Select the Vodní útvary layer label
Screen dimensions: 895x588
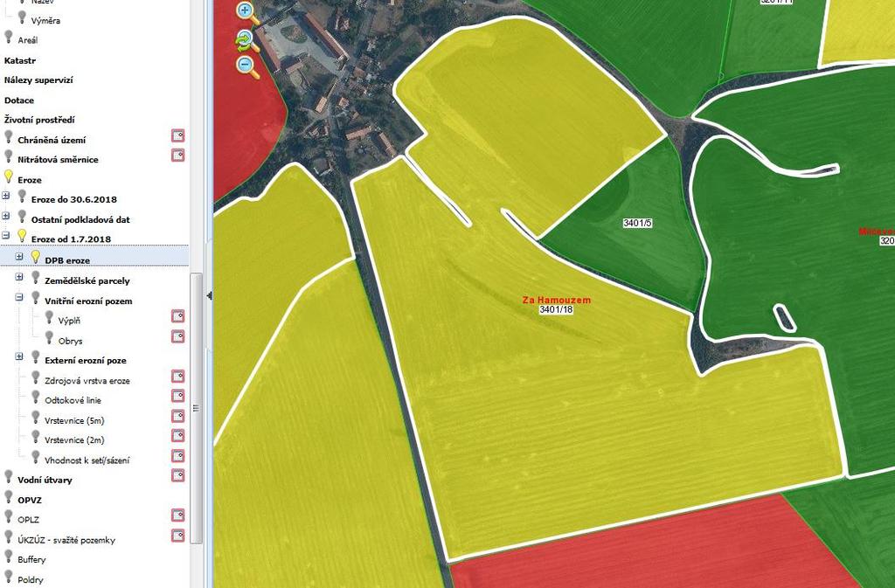tap(45, 481)
